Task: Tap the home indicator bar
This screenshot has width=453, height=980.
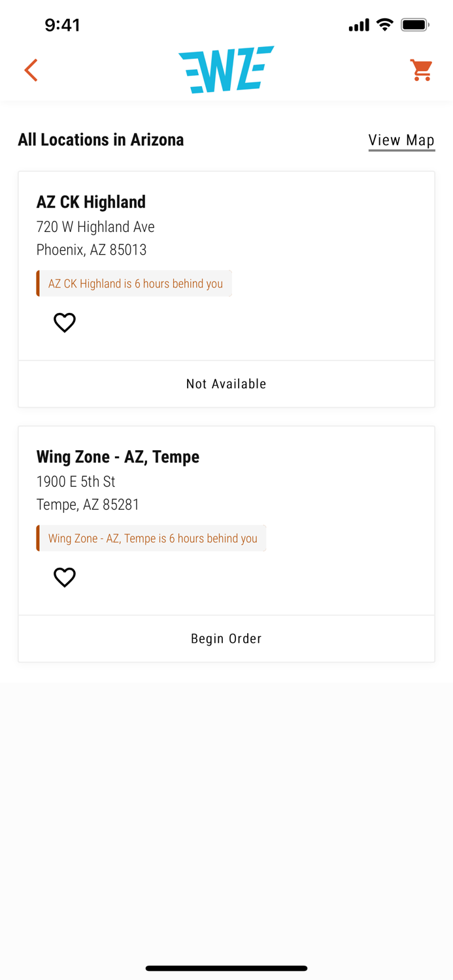Action: click(226, 968)
